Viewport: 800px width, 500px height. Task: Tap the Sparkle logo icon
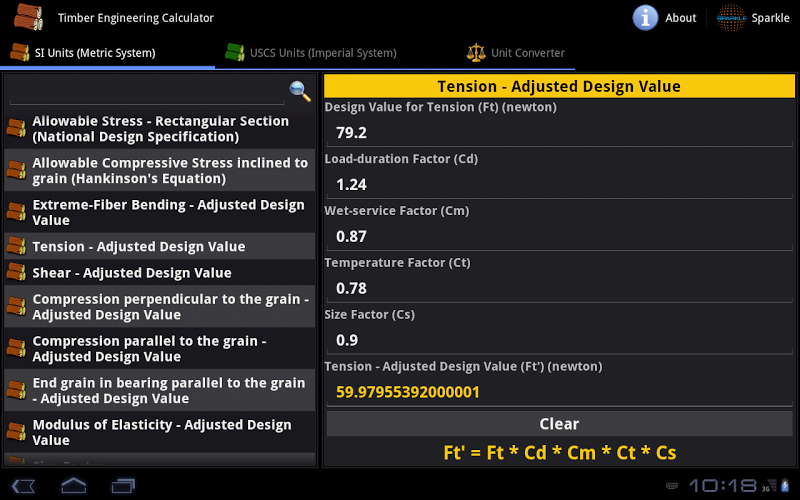(731, 18)
